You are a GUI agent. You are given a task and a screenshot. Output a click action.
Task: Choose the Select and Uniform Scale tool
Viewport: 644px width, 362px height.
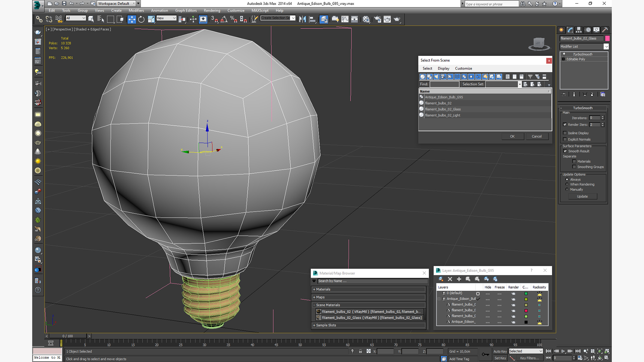click(151, 19)
